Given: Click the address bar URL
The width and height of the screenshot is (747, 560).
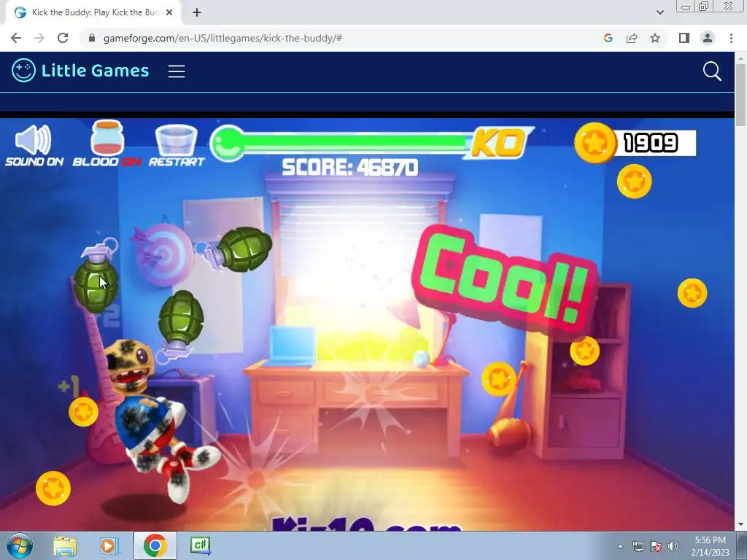Looking at the screenshot, I should point(222,38).
